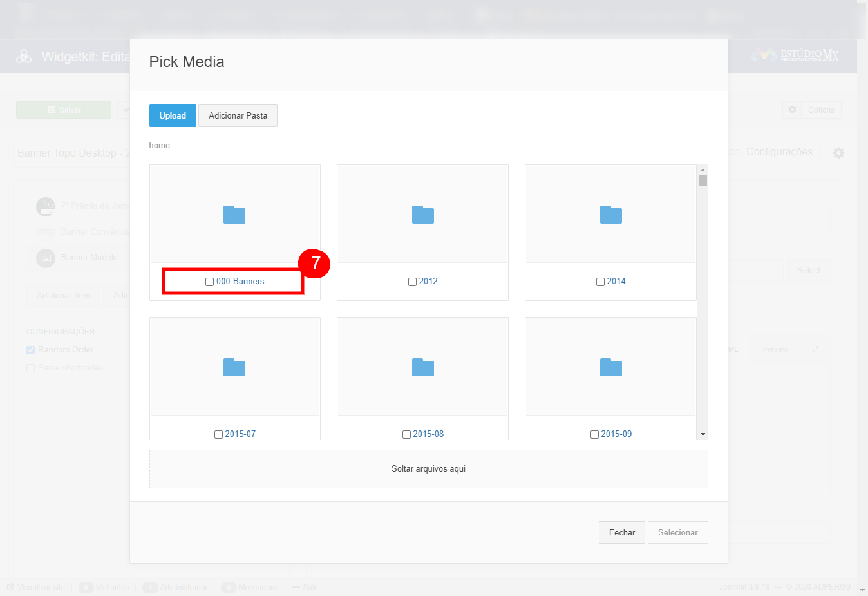Viewport: 868px width, 596px height.
Task: Click the home breadcrumb link
Action: point(160,146)
